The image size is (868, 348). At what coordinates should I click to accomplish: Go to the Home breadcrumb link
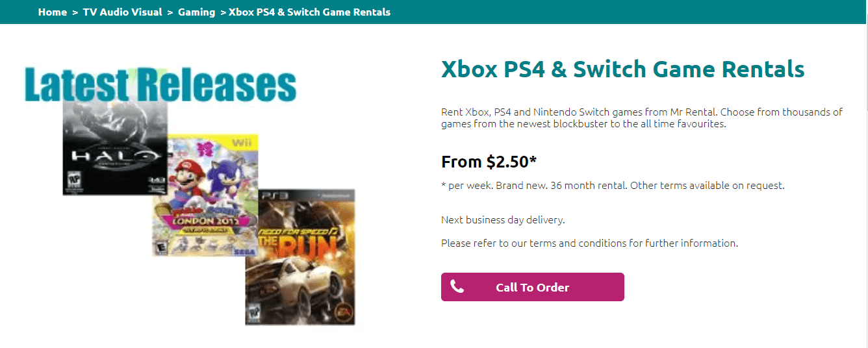click(x=52, y=12)
